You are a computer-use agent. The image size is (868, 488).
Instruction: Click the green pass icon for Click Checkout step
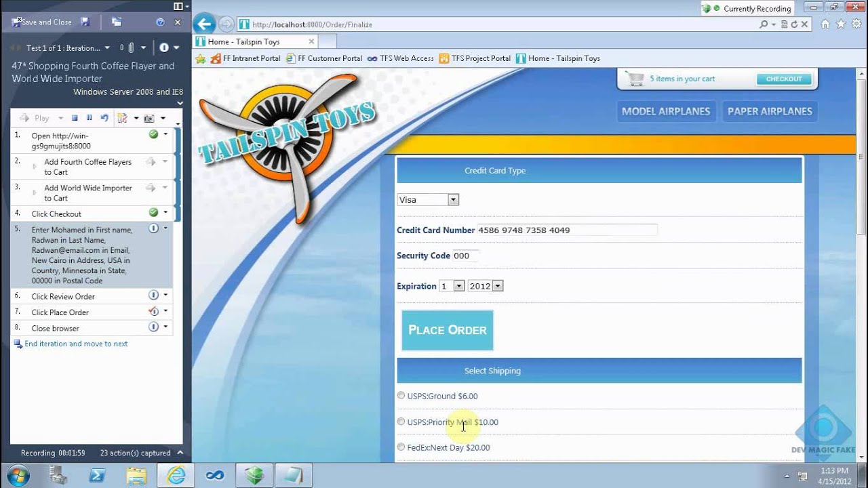[153, 213]
